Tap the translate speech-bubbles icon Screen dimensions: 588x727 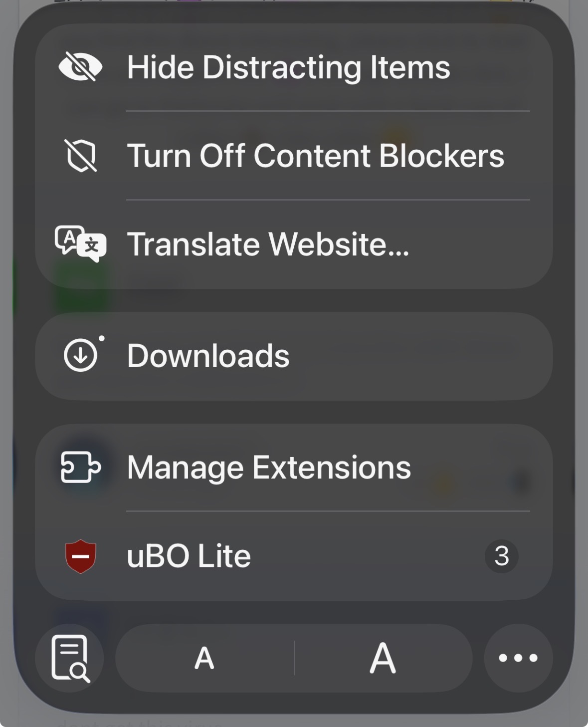click(x=80, y=243)
